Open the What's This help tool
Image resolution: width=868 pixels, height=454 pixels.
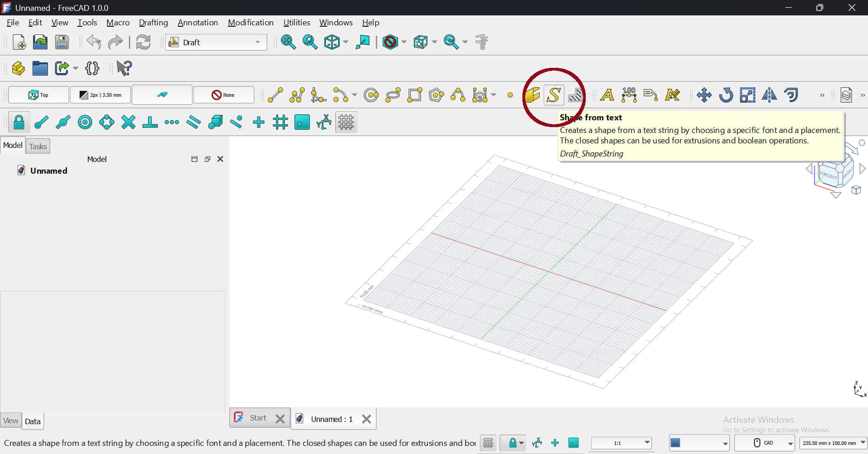coord(124,68)
